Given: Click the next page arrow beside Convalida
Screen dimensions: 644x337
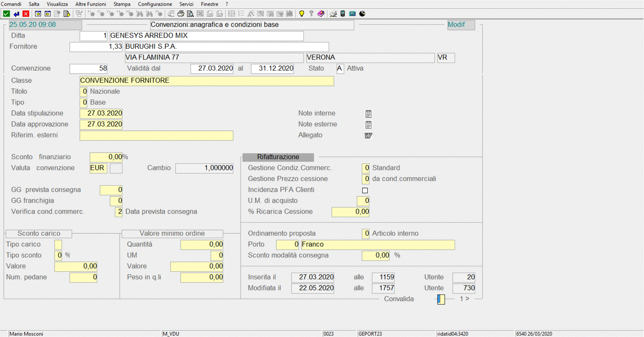Looking at the screenshot, I should [x=467, y=299].
